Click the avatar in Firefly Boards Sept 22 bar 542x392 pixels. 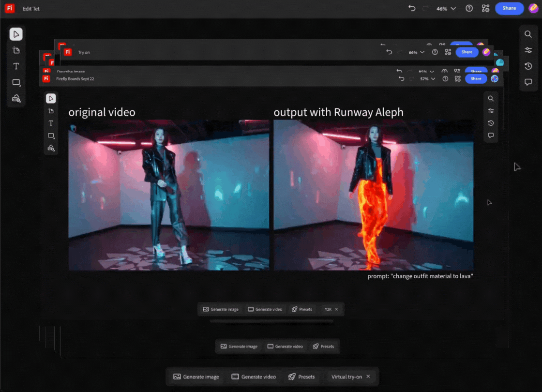click(x=495, y=79)
